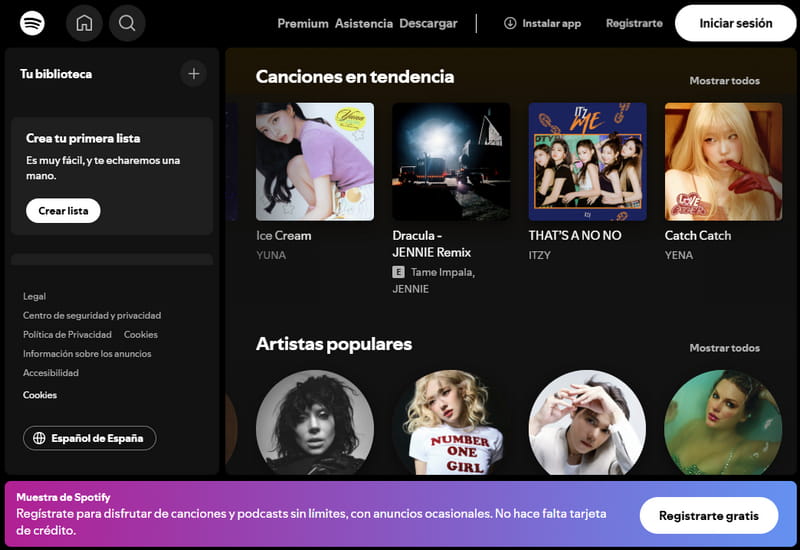Click the Spotify logo
The image size is (800, 550).
point(32,23)
